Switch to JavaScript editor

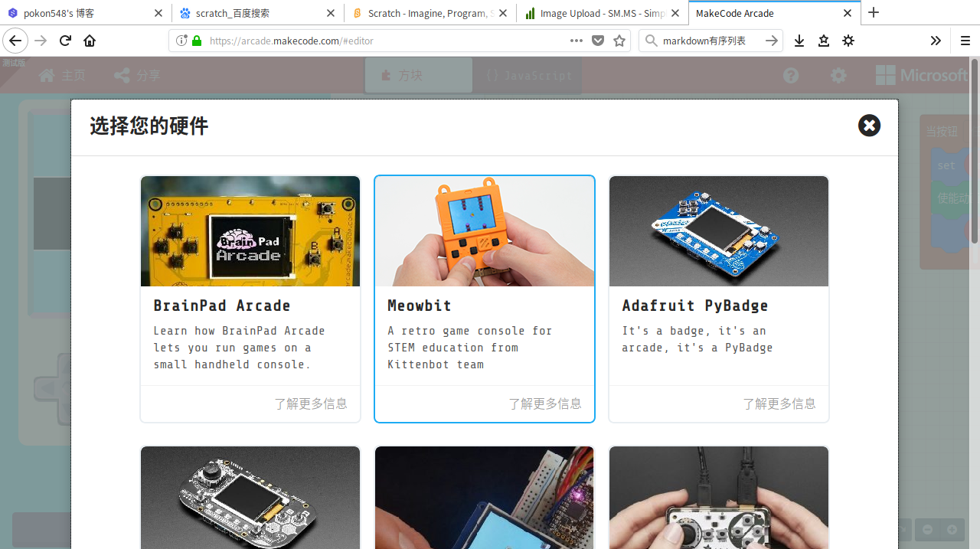tap(528, 75)
